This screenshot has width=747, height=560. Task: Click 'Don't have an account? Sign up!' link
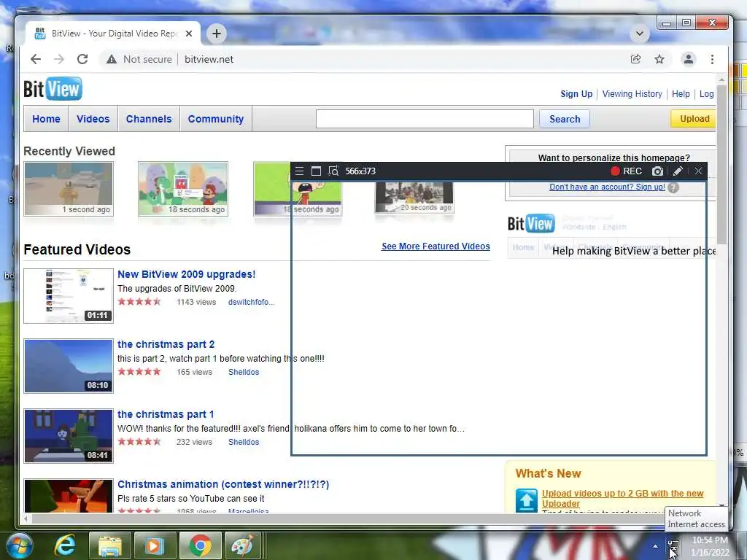607,187
